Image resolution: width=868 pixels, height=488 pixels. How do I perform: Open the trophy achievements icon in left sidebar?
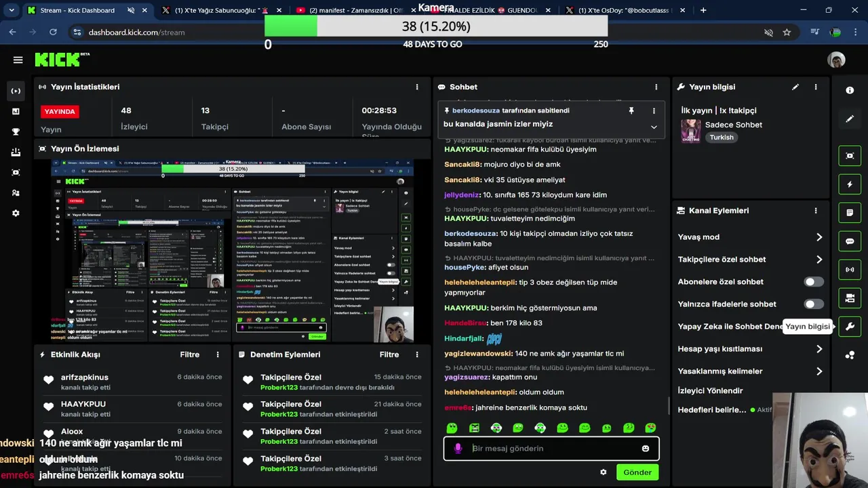click(x=16, y=131)
